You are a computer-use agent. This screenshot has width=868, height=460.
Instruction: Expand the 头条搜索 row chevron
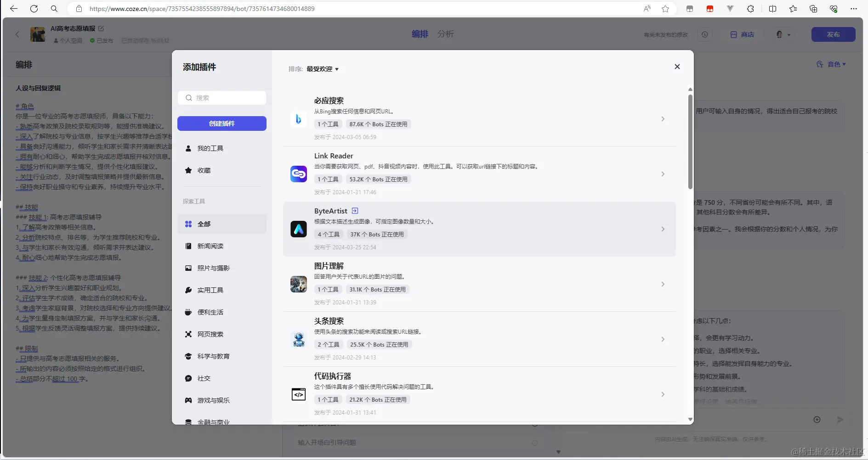(663, 339)
